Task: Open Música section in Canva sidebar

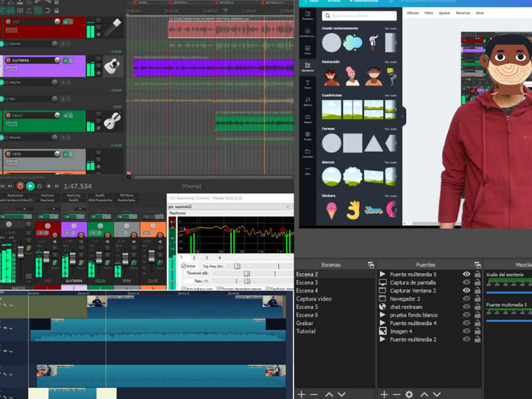Action: pos(308,101)
